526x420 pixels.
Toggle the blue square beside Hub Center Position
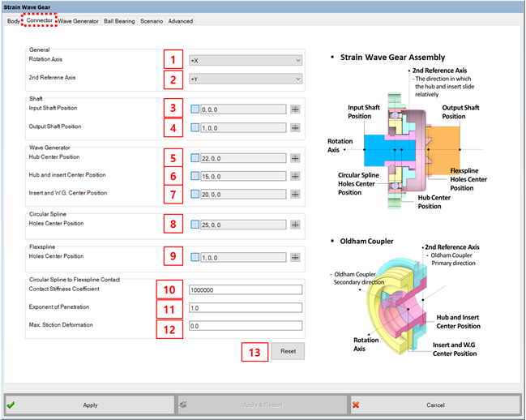pyautogui.click(x=195, y=158)
